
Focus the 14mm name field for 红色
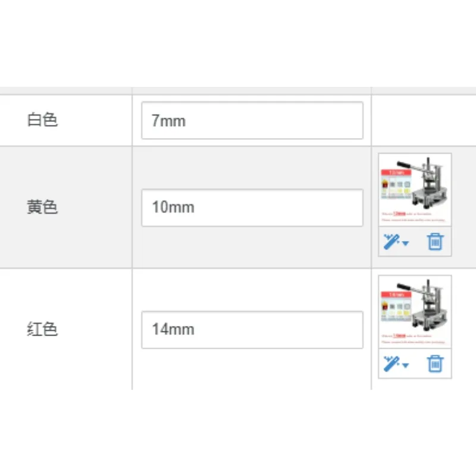252,330
